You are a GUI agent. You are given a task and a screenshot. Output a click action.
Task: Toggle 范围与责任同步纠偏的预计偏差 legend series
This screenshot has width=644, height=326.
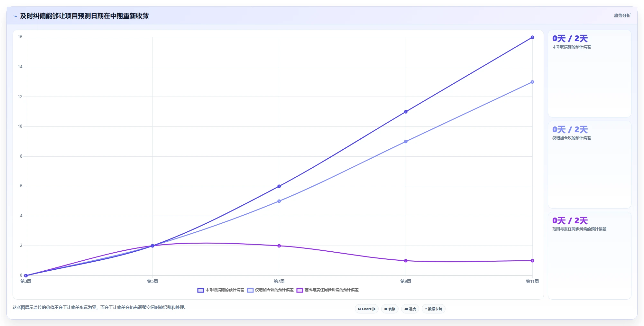[327, 290]
